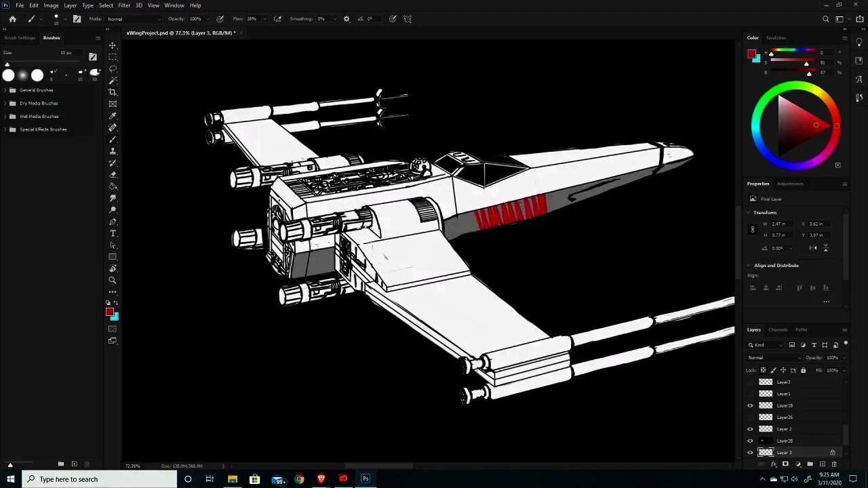Click the Windows search box
This screenshot has width=868, height=488.
coord(100,479)
